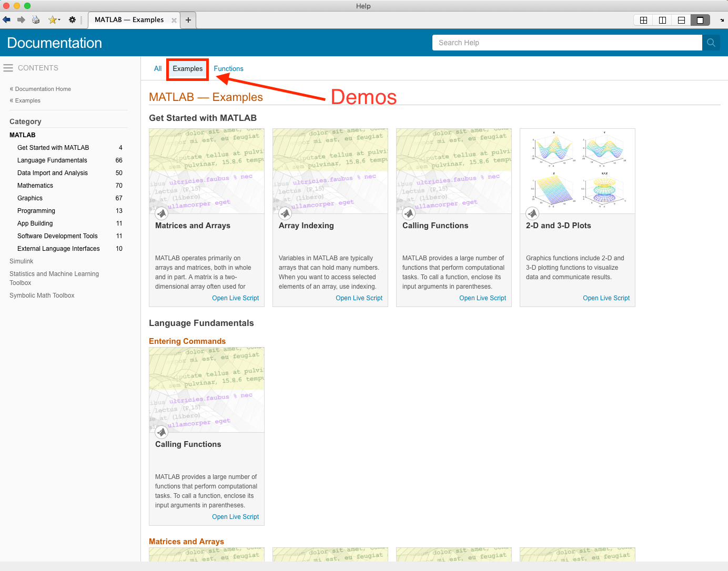Click live script badge on Matrices and Arrays card
Image resolution: width=728 pixels, height=571 pixels.
click(161, 214)
